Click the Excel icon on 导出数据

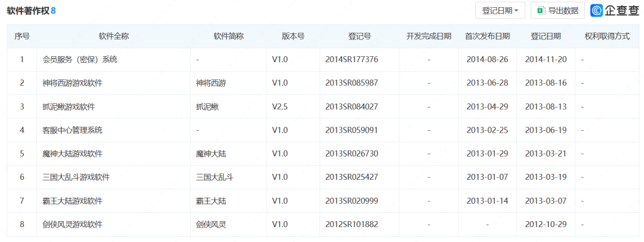click(541, 11)
